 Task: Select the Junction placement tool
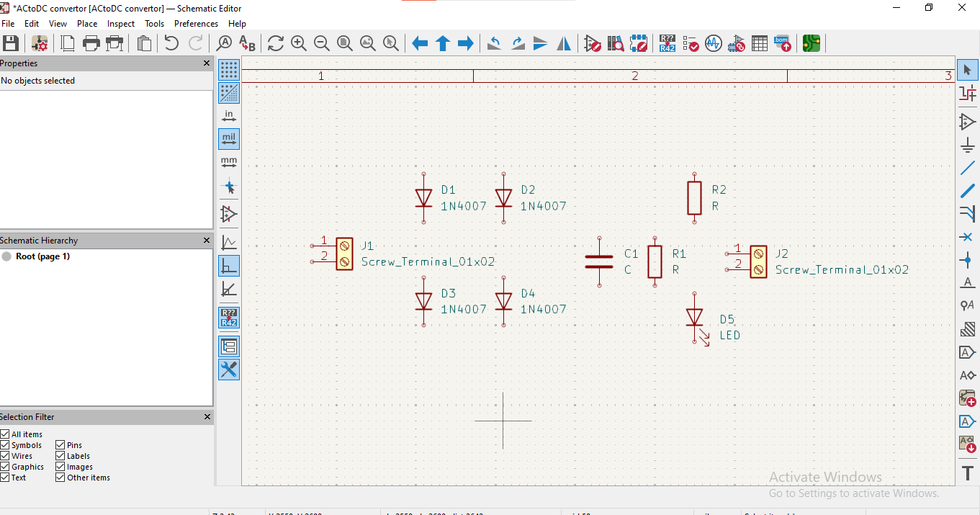pyautogui.click(x=967, y=260)
